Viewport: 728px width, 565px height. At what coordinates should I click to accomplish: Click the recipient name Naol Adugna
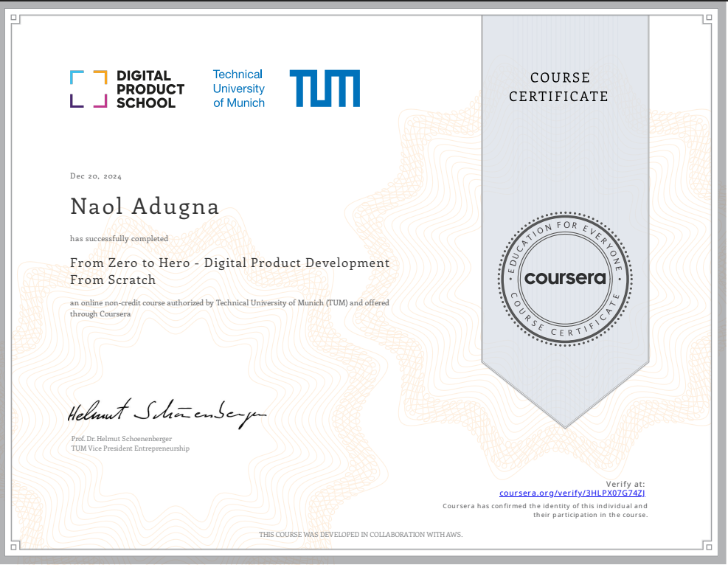coord(145,207)
